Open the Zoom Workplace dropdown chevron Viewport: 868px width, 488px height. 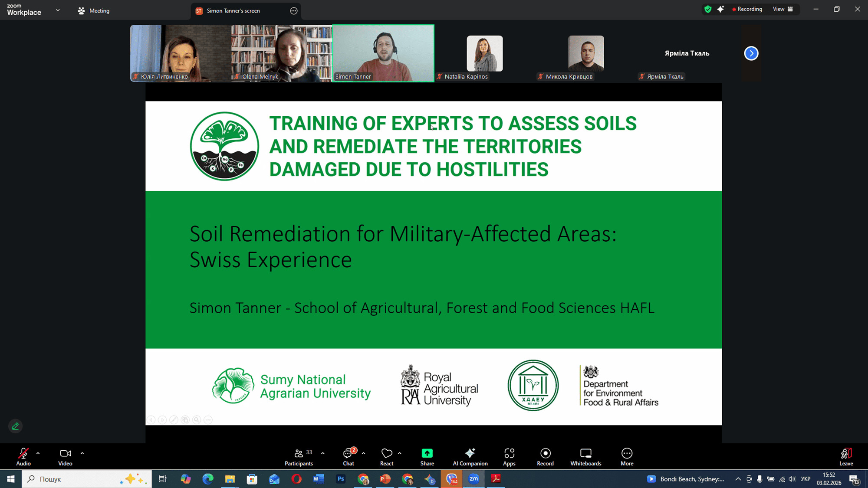(58, 10)
